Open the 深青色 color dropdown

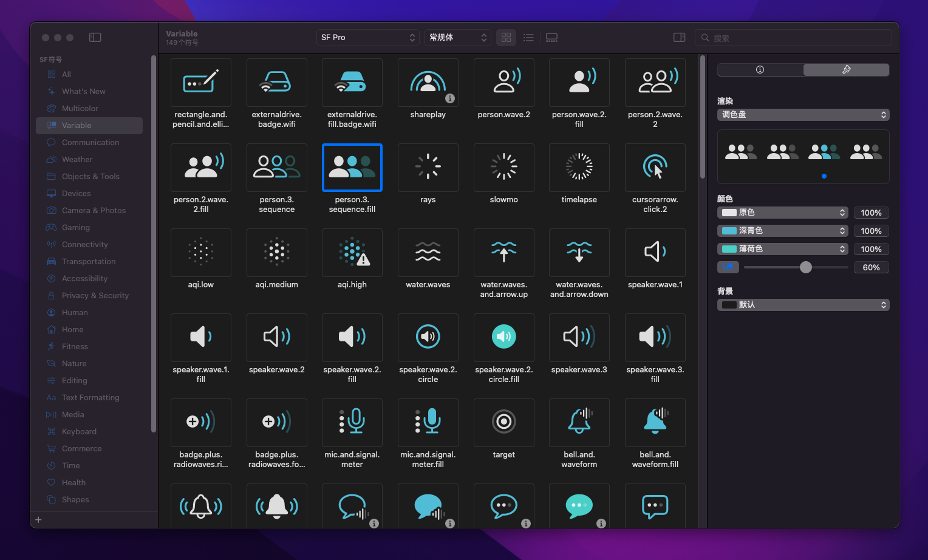[x=783, y=231]
